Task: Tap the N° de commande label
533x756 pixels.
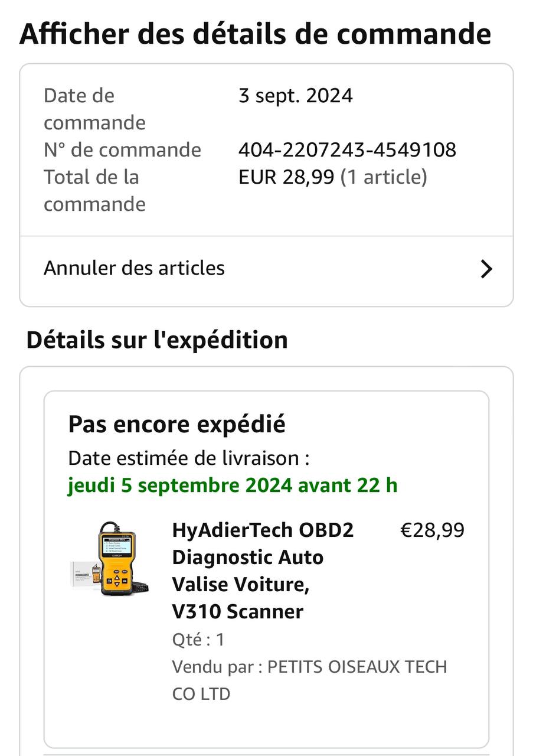Action: tap(122, 149)
